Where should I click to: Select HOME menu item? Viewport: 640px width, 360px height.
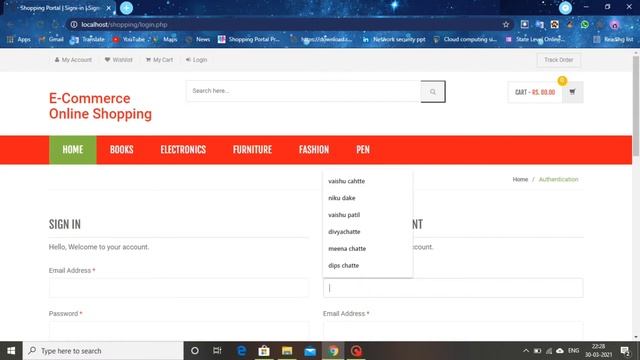(73, 150)
